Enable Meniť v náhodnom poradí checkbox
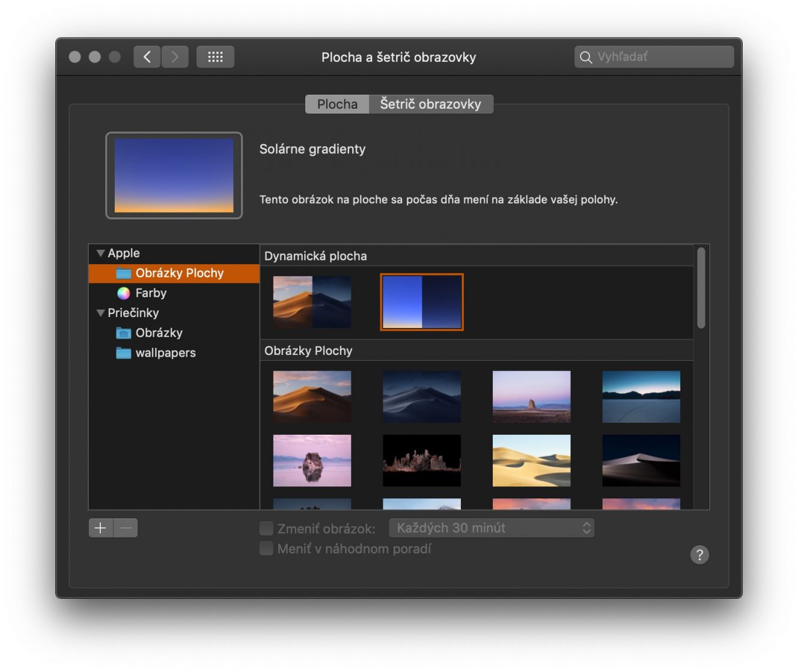 [x=266, y=548]
